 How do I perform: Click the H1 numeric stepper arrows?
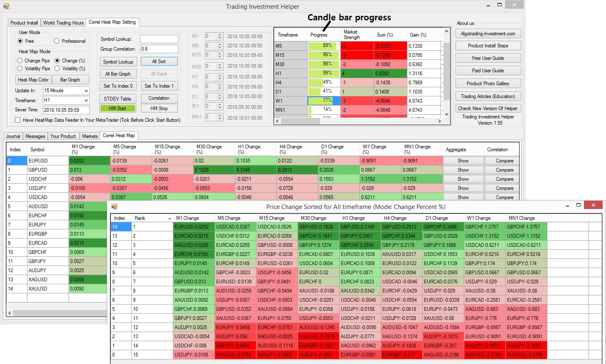220,77
